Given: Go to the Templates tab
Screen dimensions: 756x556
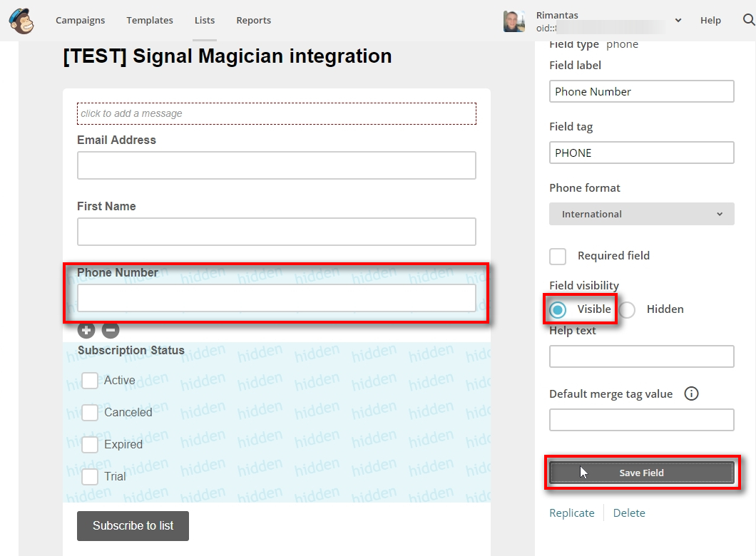Looking at the screenshot, I should pos(150,21).
